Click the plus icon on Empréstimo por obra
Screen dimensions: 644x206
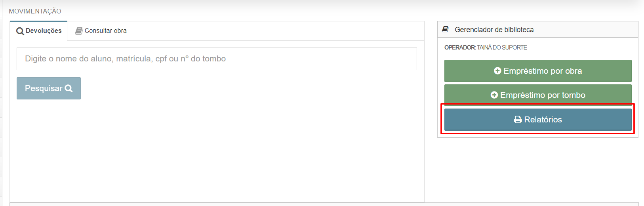[x=497, y=71]
